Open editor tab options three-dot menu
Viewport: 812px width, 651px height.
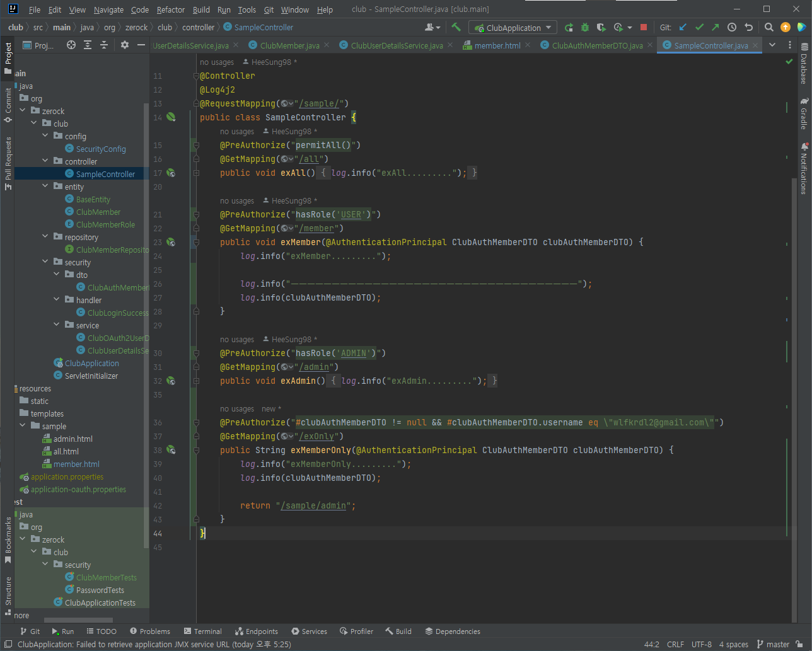click(789, 45)
